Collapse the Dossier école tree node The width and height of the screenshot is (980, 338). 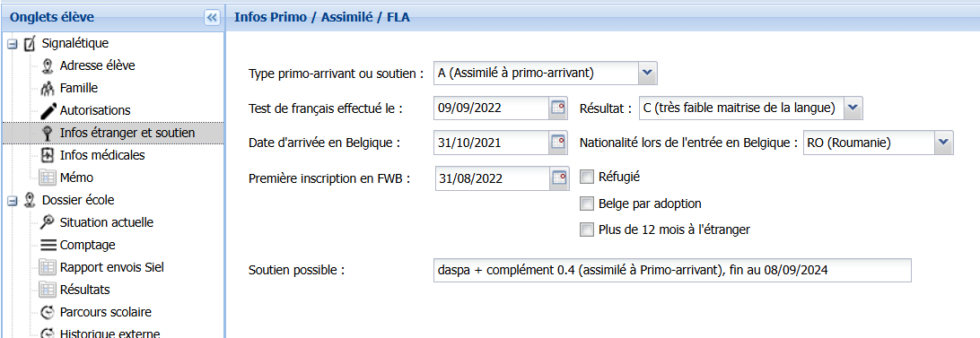click(x=13, y=201)
